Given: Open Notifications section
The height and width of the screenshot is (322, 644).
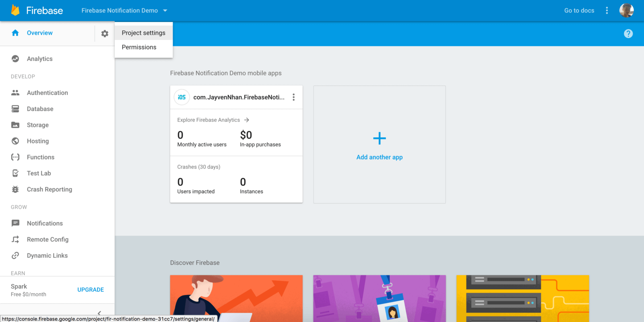Looking at the screenshot, I should (45, 223).
